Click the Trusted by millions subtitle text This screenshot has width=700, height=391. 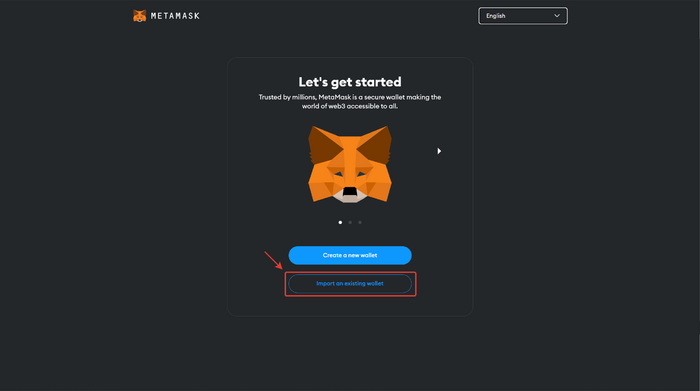[350, 101]
